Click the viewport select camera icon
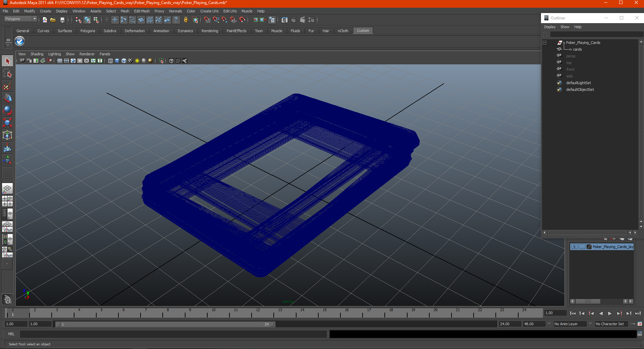This screenshot has width=644, height=349. [x=22, y=61]
